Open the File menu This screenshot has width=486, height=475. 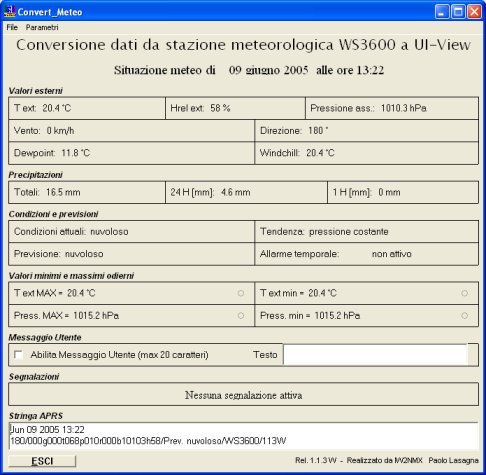(x=12, y=27)
